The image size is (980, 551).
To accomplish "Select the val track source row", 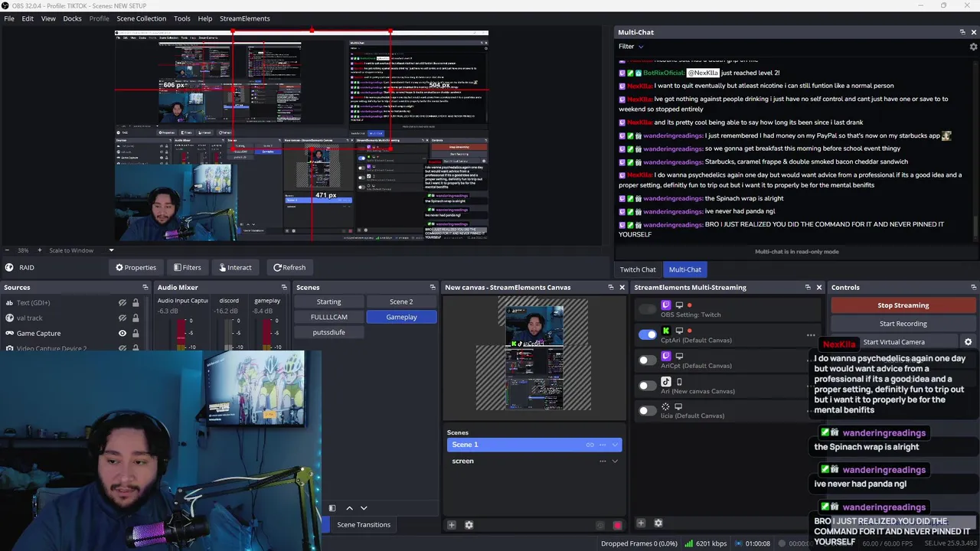I will (75, 318).
